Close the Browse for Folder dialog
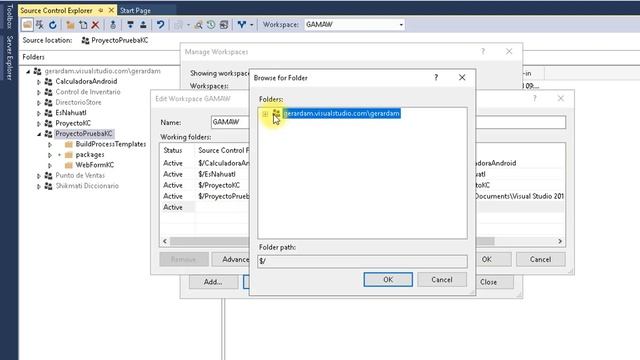The height and width of the screenshot is (360, 640). click(x=462, y=77)
